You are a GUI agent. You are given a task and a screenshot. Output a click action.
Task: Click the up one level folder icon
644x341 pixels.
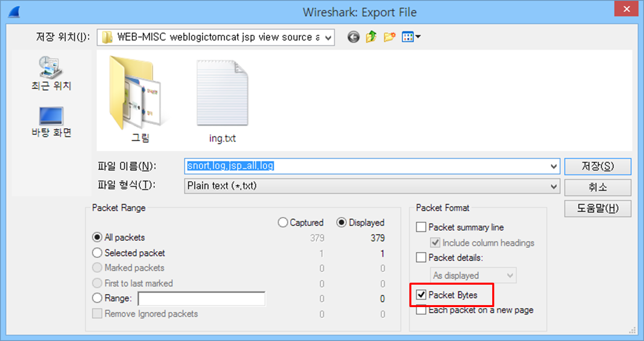371,36
